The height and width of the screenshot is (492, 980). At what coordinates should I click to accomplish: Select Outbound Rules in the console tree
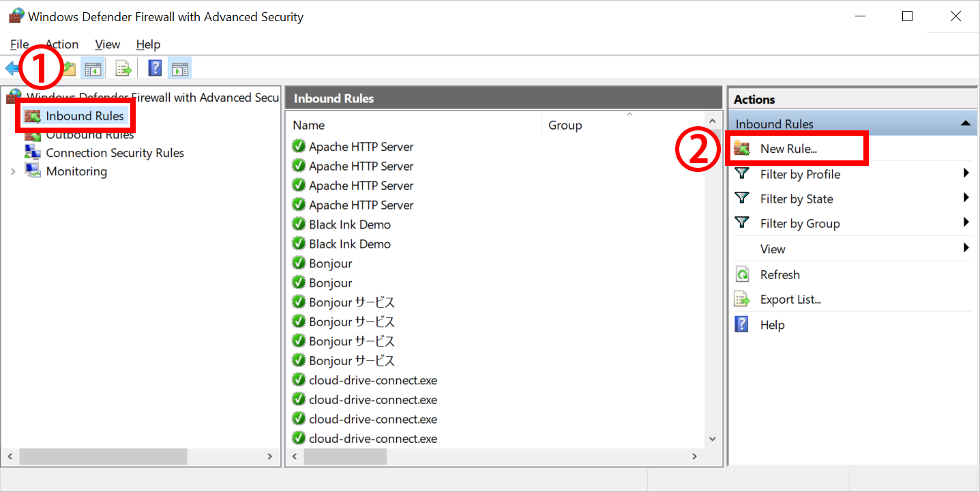point(89,134)
